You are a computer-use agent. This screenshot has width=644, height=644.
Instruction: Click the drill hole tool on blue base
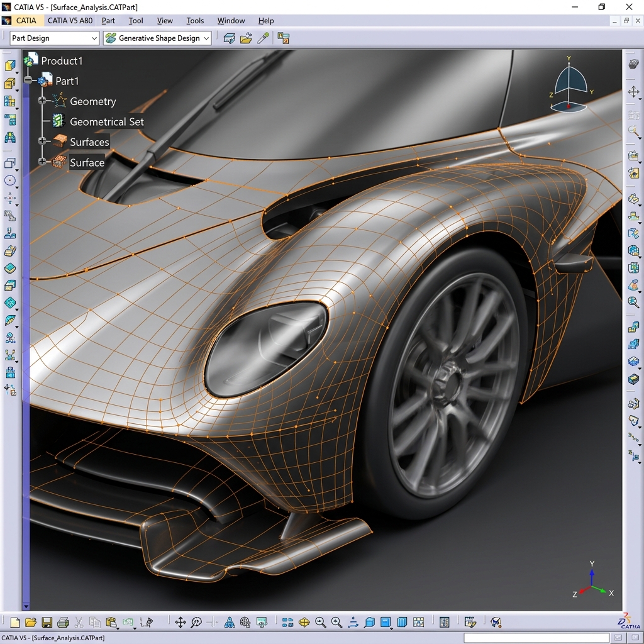pos(10,234)
